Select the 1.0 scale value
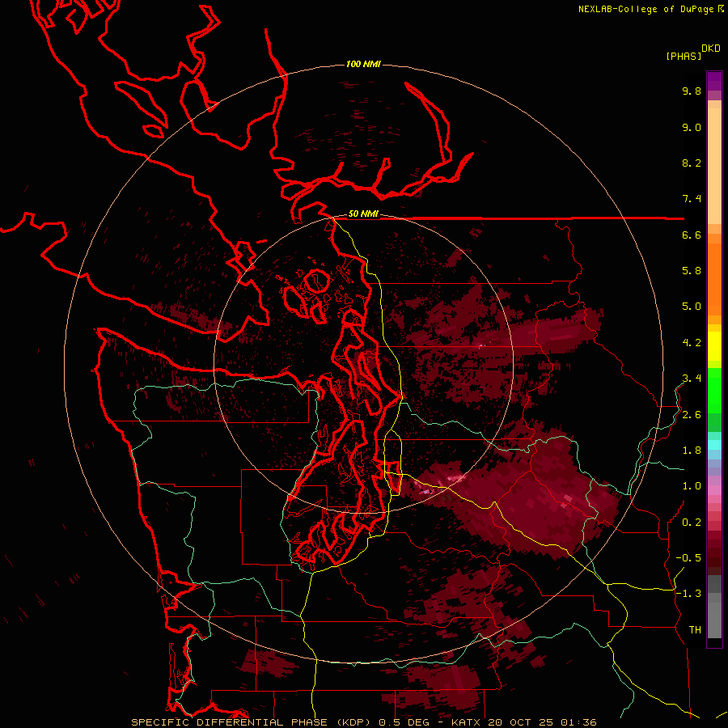Viewport: 728px width, 728px height. 692,486
